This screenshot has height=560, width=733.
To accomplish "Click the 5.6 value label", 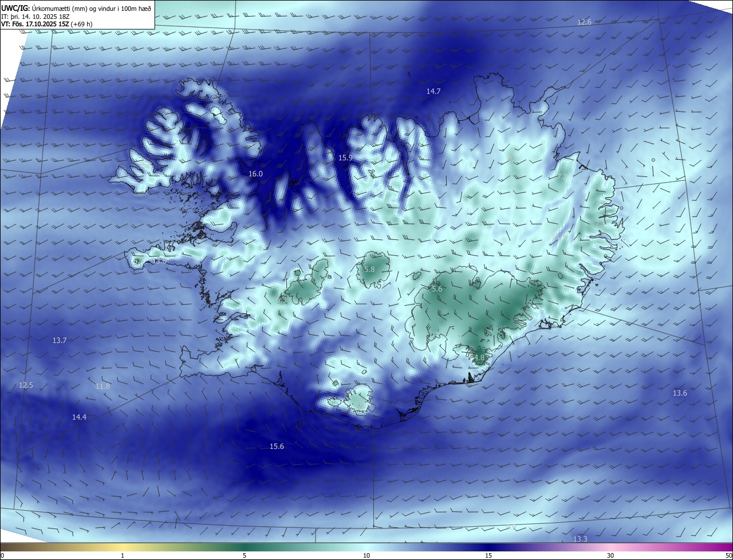I will [437, 289].
